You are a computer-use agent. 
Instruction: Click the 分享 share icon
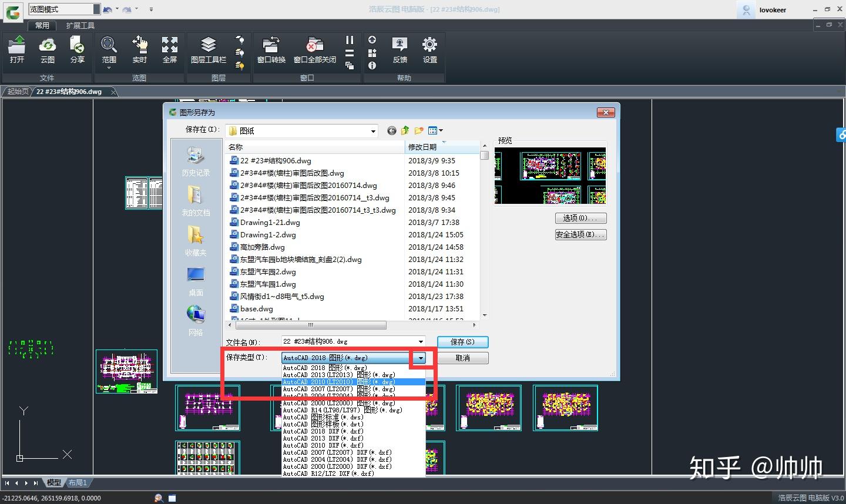click(78, 49)
